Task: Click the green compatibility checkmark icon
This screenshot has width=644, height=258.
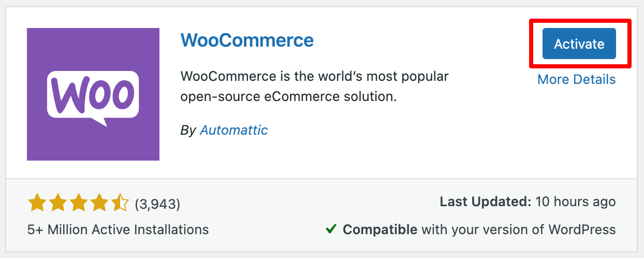Action: pos(331,228)
